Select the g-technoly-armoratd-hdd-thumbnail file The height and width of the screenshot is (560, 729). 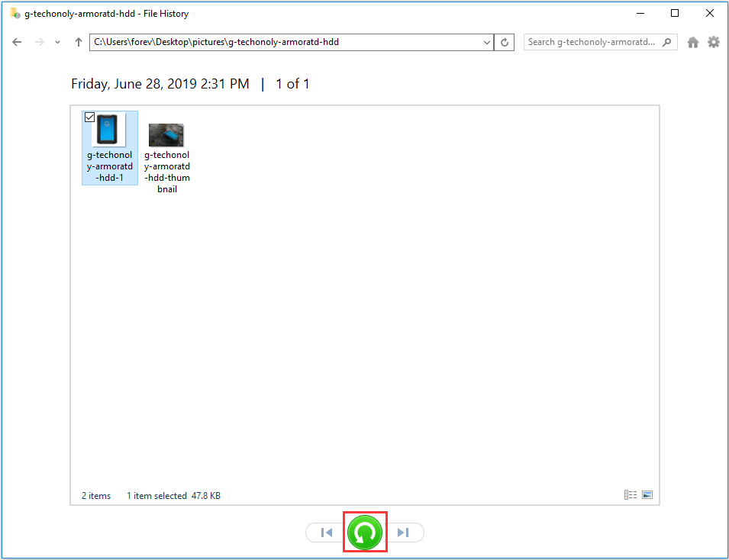166,134
